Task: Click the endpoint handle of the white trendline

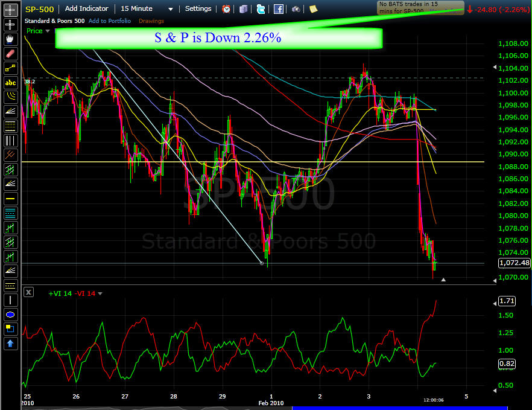Action: coord(262,263)
